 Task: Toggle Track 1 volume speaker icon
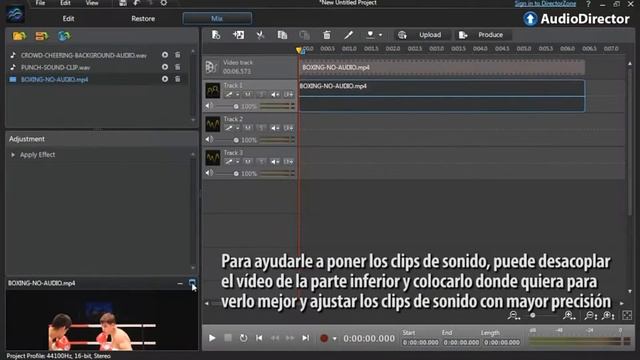coord(209,106)
